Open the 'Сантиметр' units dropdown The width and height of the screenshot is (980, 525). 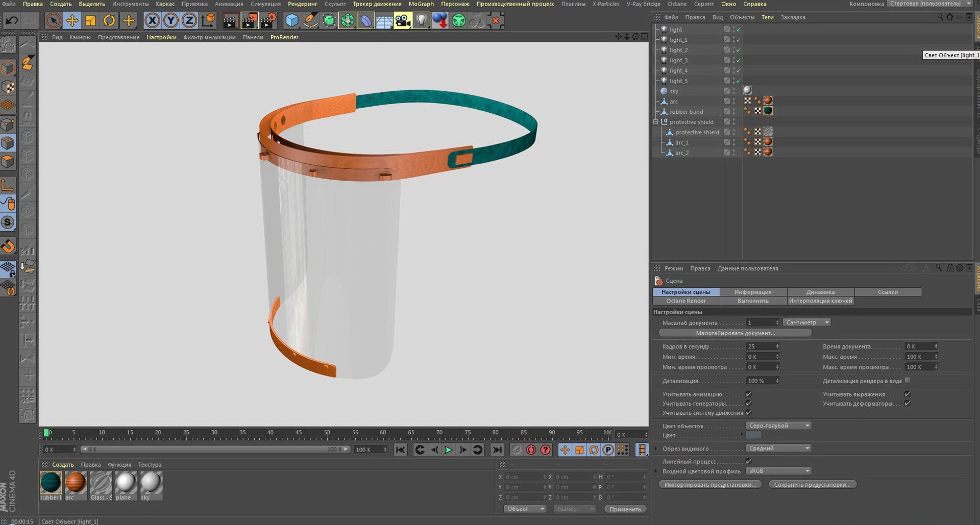point(807,322)
